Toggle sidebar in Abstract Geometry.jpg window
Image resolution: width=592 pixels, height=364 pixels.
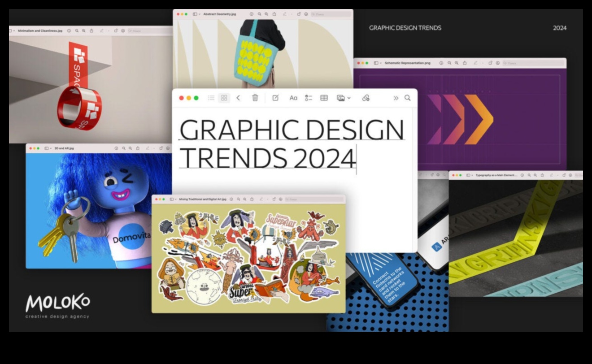[195, 14]
